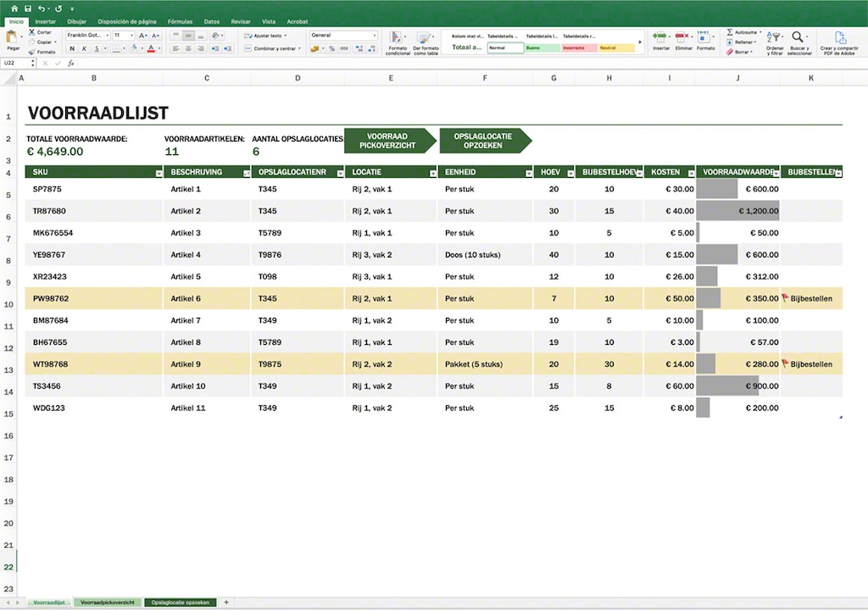Open the Datos ribbon tab

click(211, 21)
